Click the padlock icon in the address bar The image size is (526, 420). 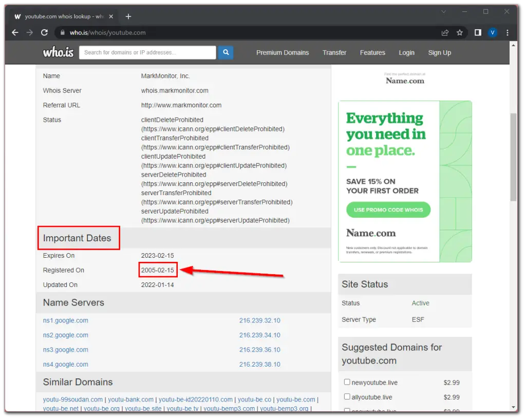tap(62, 32)
